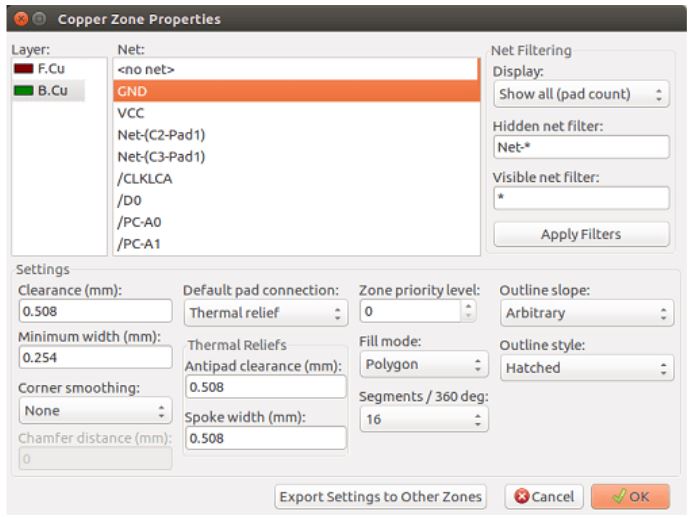This screenshot has width=695, height=518.
Task: Confirm with the OK checkmark button
Action: 630,497
